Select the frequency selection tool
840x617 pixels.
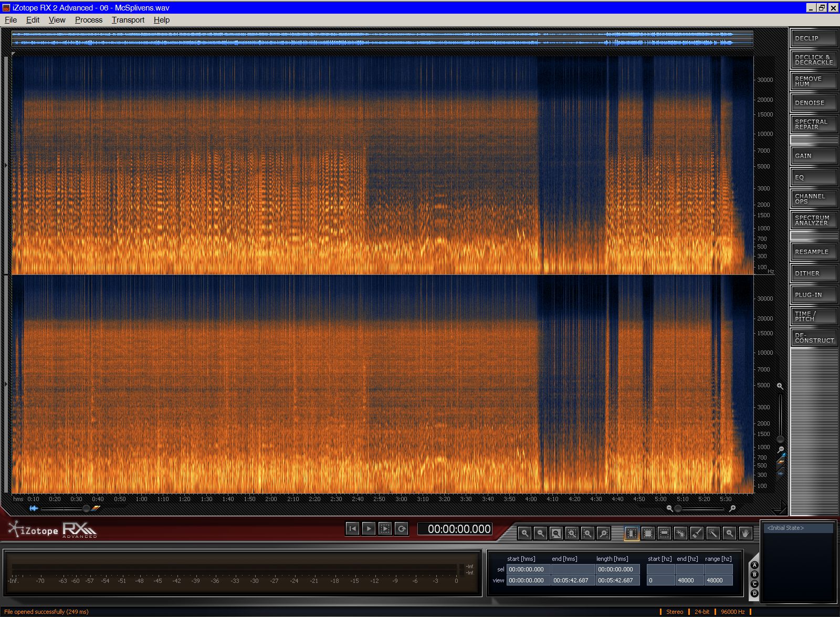click(664, 534)
